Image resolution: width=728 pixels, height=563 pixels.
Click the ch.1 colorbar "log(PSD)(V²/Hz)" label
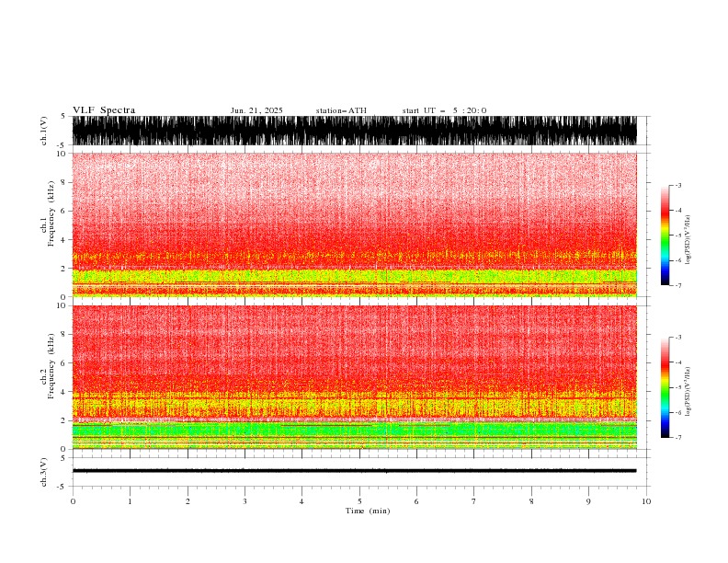688,240
